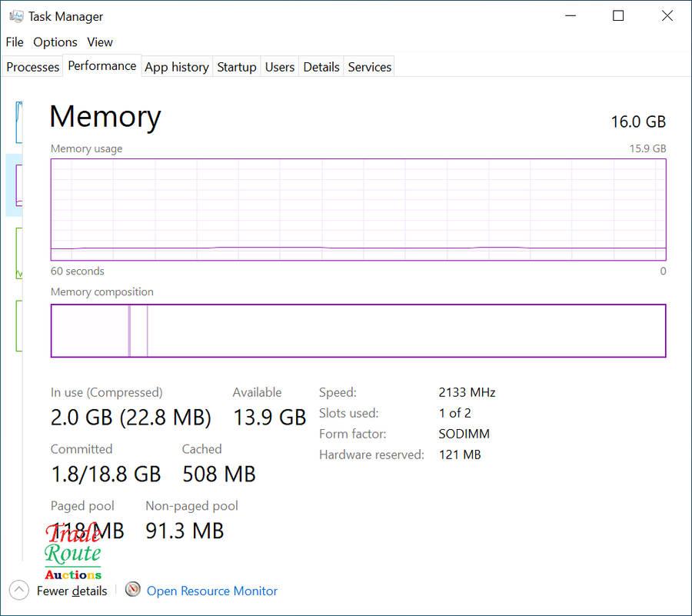Select the second green graph thumbnail in sidebar
Screen dimensions: 692x616
tap(18, 325)
